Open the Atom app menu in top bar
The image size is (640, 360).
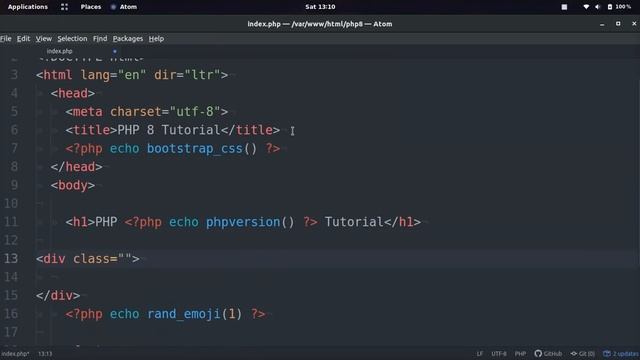[128, 7]
